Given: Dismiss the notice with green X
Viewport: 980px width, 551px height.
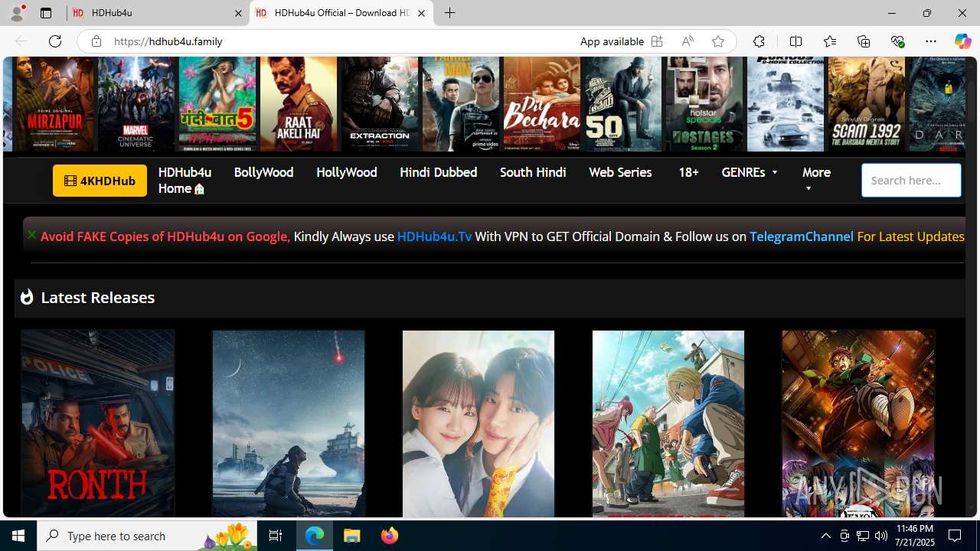Looking at the screenshot, I should tap(31, 235).
